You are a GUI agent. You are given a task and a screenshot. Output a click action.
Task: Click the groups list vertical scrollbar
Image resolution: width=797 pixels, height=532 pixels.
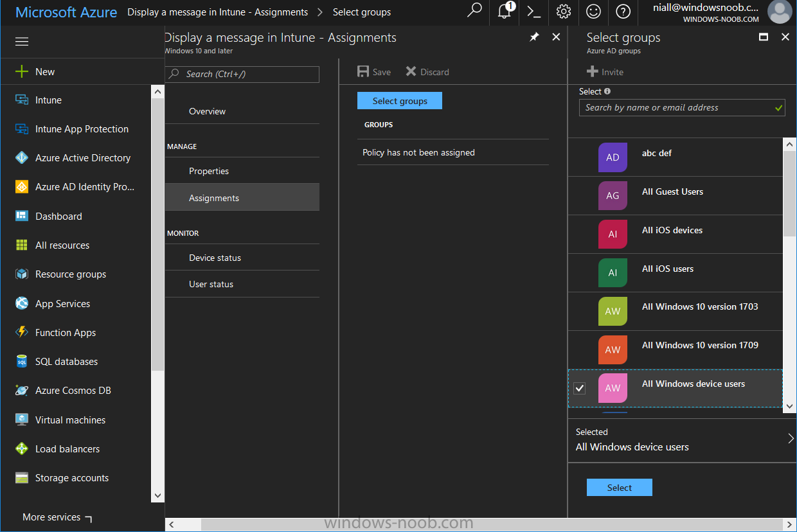[x=790, y=193]
